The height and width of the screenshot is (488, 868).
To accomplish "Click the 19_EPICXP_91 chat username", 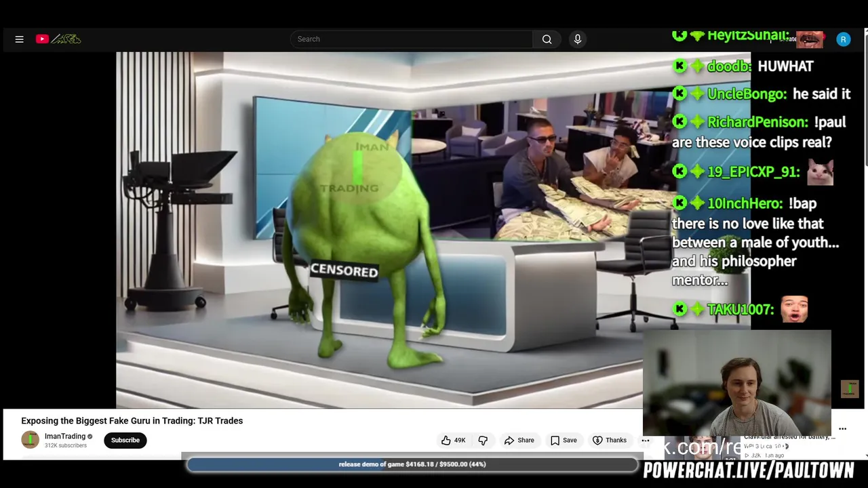I will point(753,172).
